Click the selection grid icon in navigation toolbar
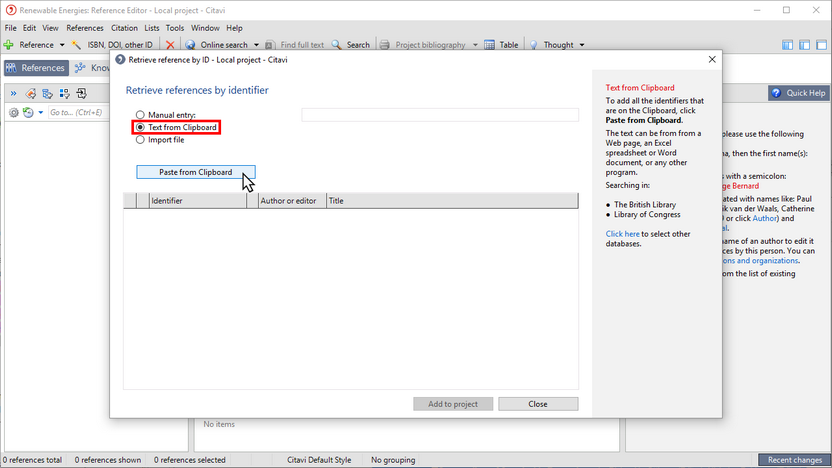 [65, 94]
